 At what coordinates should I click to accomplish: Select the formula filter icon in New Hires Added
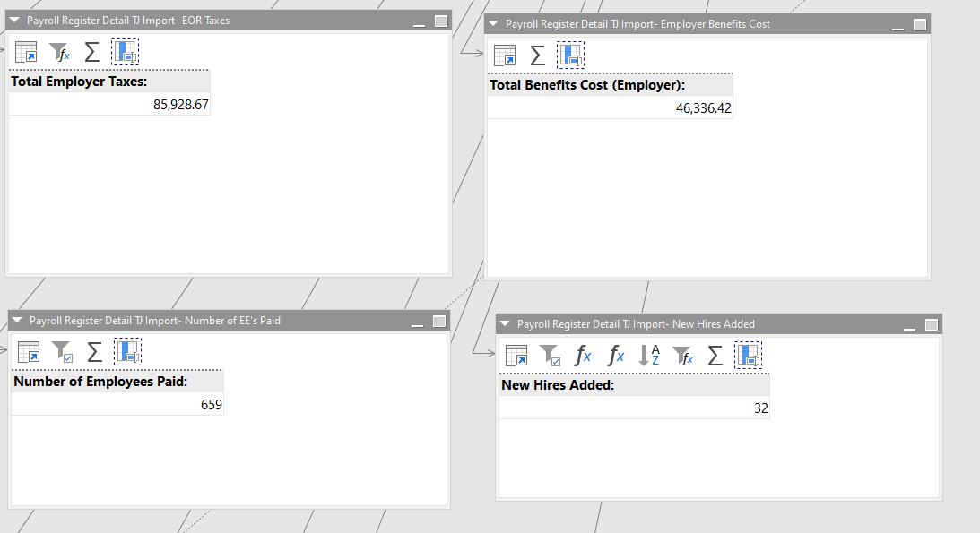(682, 356)
